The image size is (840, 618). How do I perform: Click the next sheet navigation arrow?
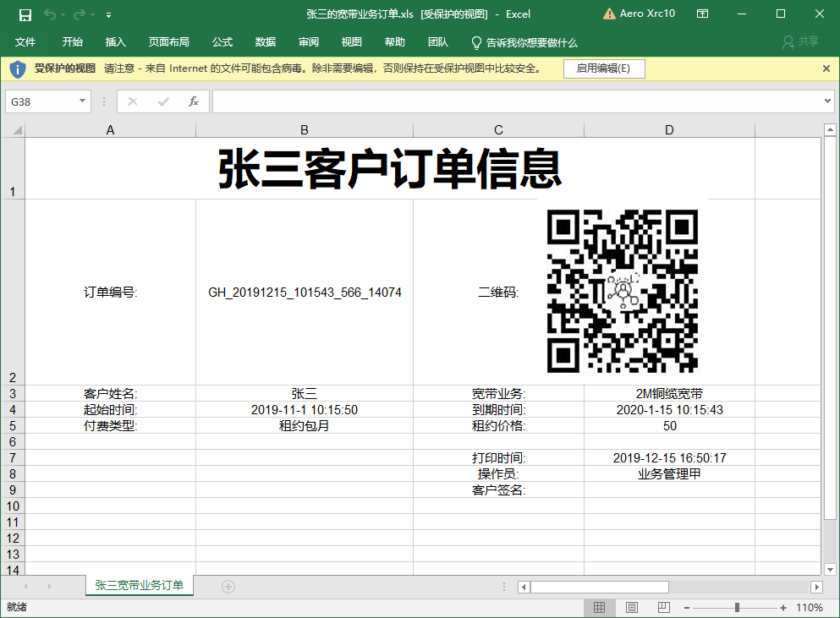point(49,587)
